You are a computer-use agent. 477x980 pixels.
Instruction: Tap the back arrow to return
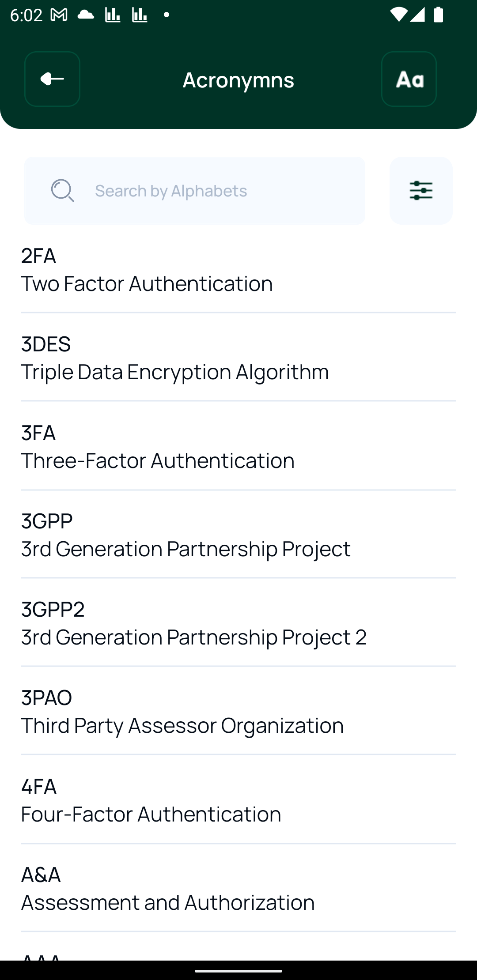(52, 79)
